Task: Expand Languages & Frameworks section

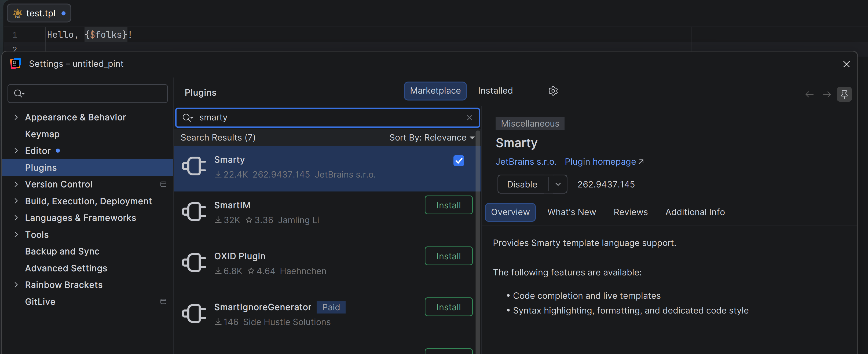Action: [16, 217]
